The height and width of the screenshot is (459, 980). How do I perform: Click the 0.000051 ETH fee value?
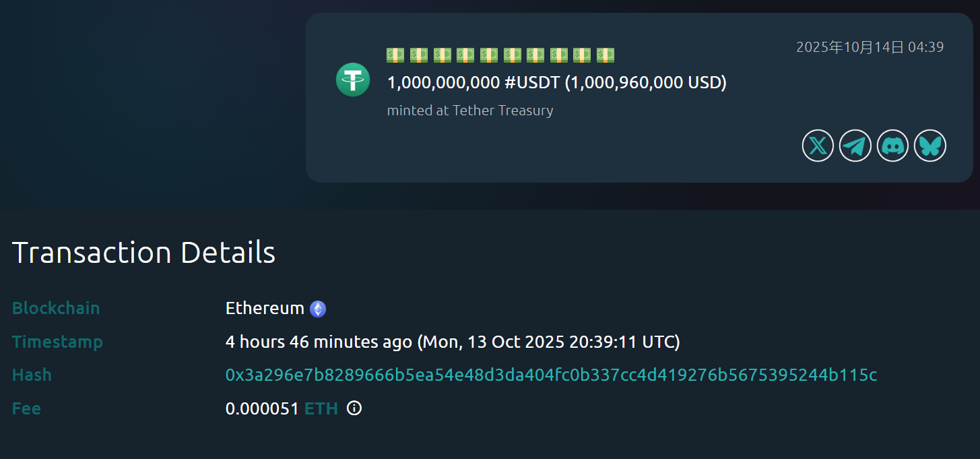[x=282, y=408]
